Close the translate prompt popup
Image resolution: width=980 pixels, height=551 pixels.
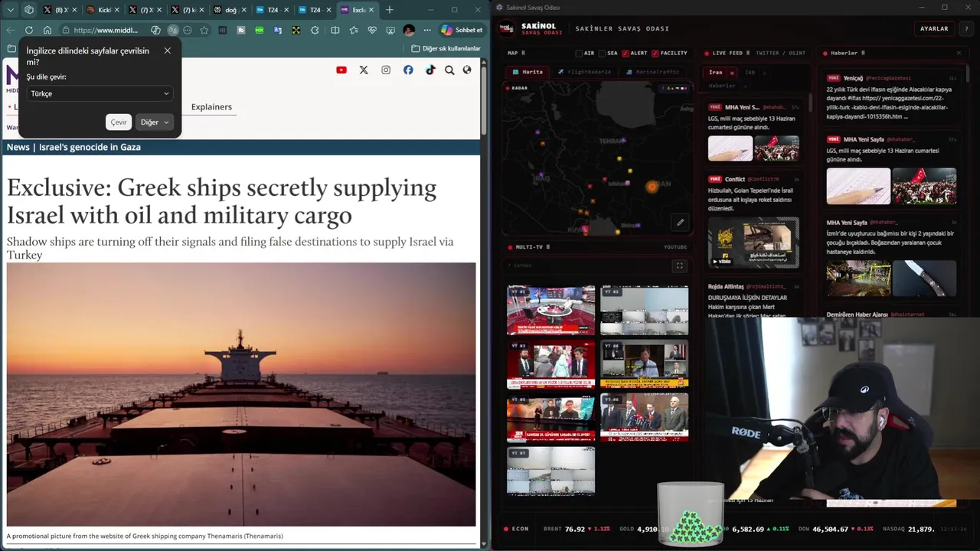pyautogui.click(x=168, y=51)
